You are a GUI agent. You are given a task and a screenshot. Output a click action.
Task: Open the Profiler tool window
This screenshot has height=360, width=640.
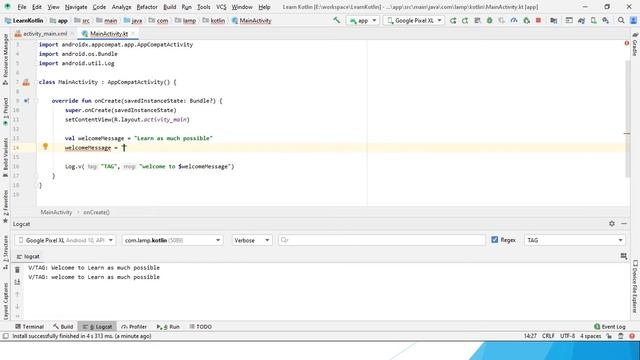pyautogui.click(x=134, y=327)
